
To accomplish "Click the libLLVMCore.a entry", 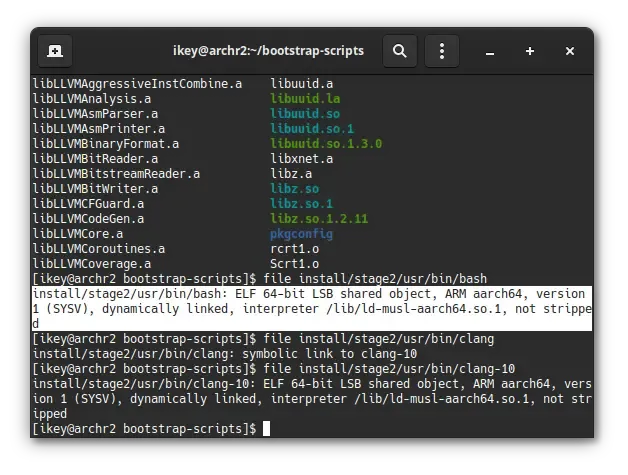I will pyautogui.click(x=78, y=234).
